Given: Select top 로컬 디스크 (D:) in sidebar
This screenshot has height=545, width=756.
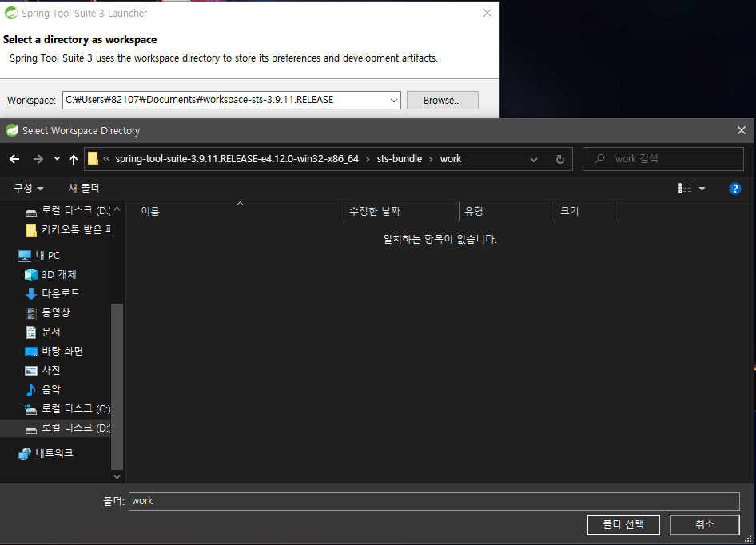Looking at the screenshot, I should click(67, 211).
